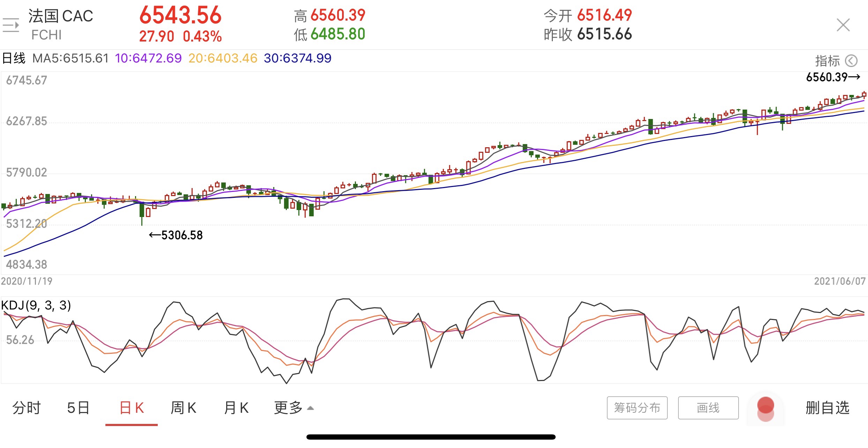Close the landscape chart view

point(843,25)
